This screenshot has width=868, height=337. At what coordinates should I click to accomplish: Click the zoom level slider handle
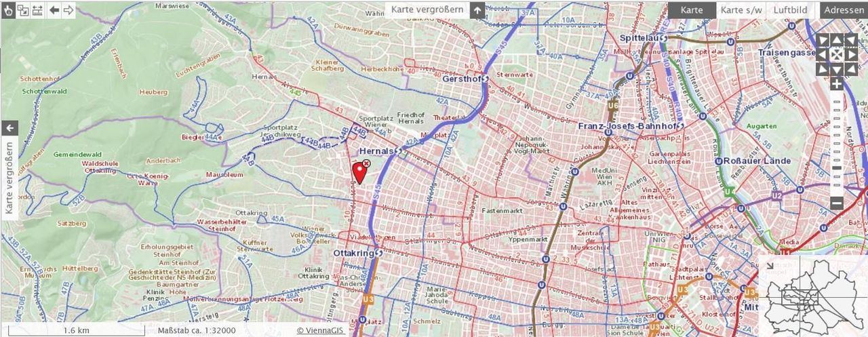[836, 168]
